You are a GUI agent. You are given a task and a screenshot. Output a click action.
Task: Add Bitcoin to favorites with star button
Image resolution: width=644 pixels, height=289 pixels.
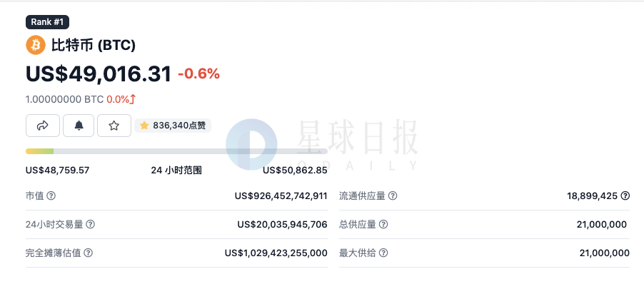[x=114, y=126]
